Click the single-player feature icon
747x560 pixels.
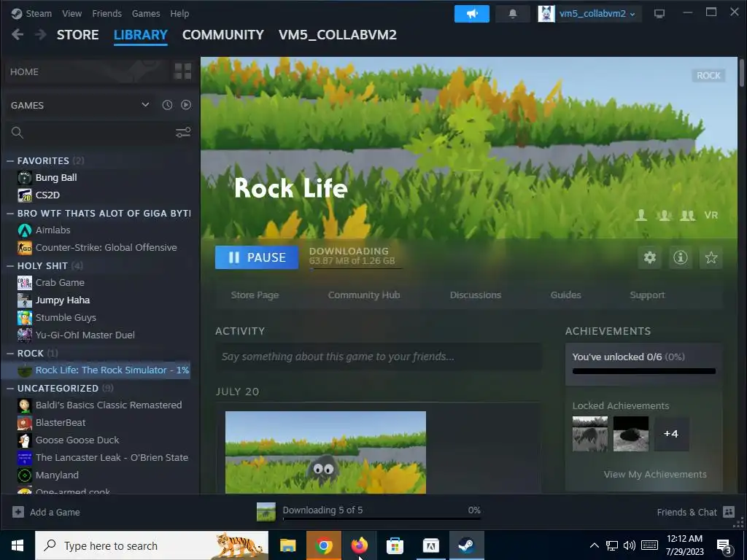tap(642, 215)
